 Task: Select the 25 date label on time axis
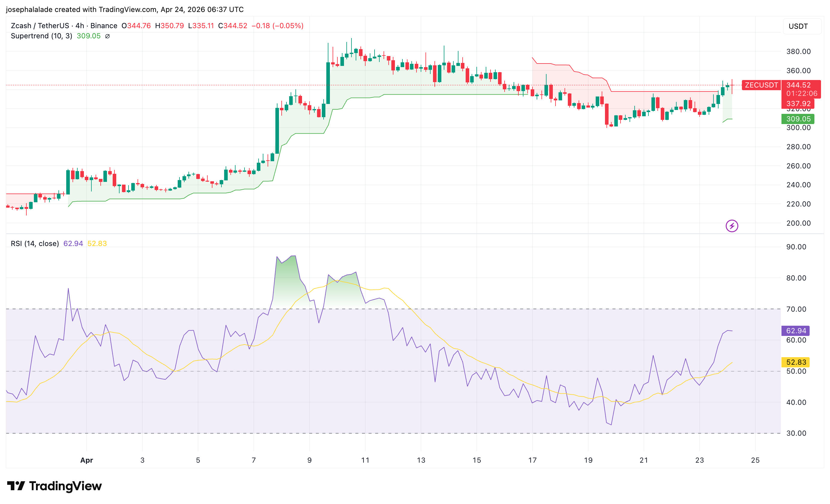click(x=755, y=460)
